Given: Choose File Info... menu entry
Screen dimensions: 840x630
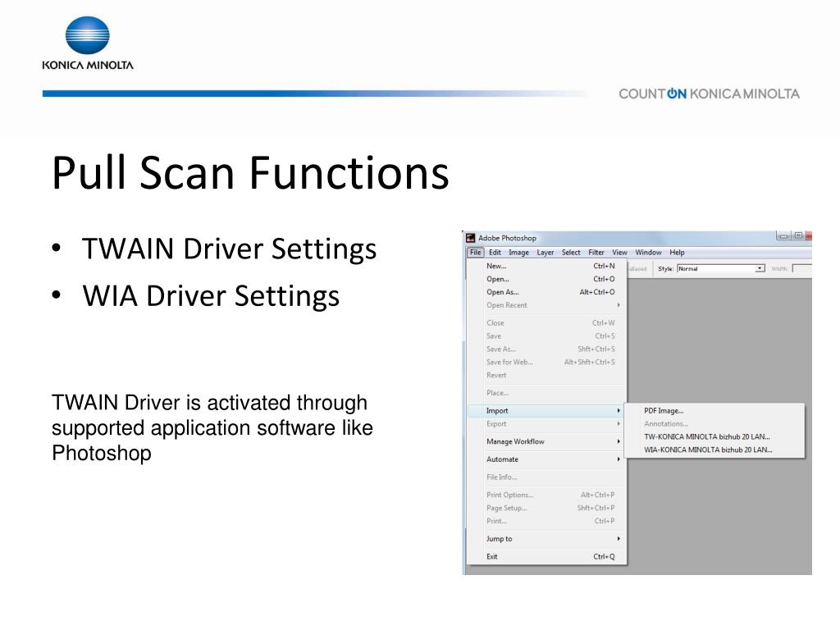Looking at the screenshot, I should pyautogui.click(x=547, y=477).
